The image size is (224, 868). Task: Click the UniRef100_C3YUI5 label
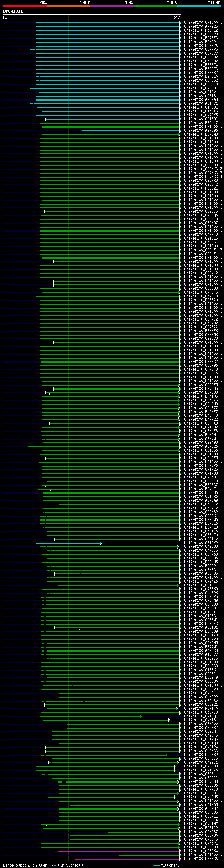[201, 211]
